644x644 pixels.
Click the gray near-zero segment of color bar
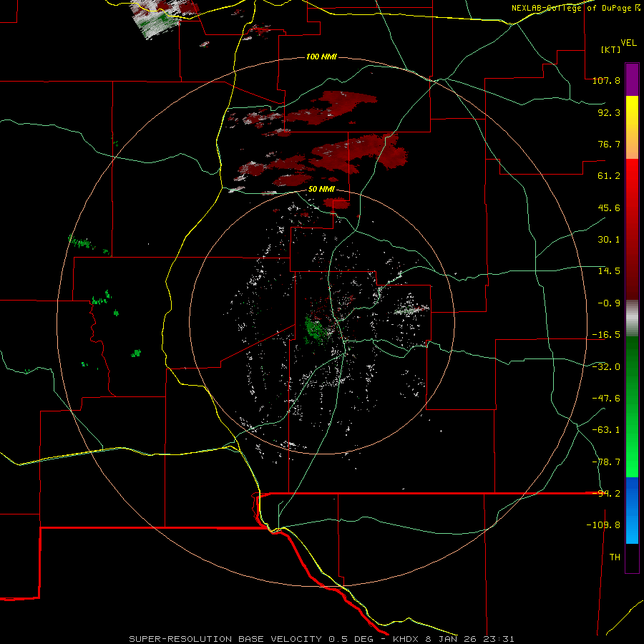(x=632, y=318)
